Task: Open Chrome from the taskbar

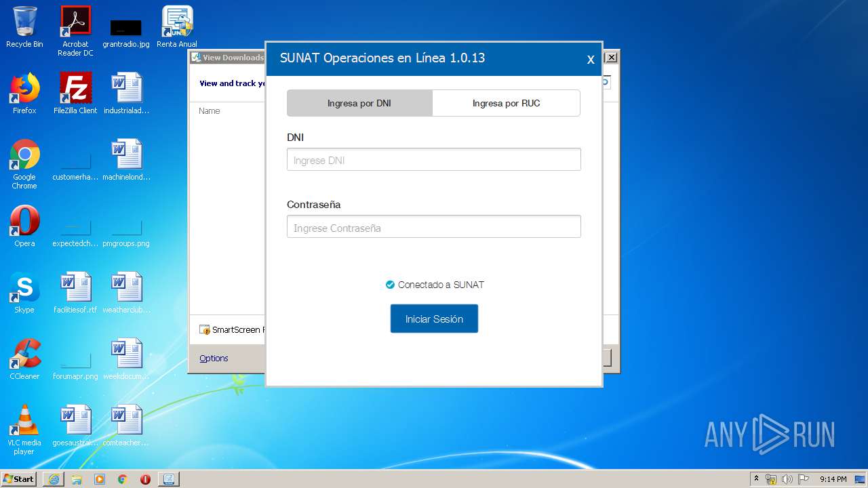Action: (x=123, y=479)
